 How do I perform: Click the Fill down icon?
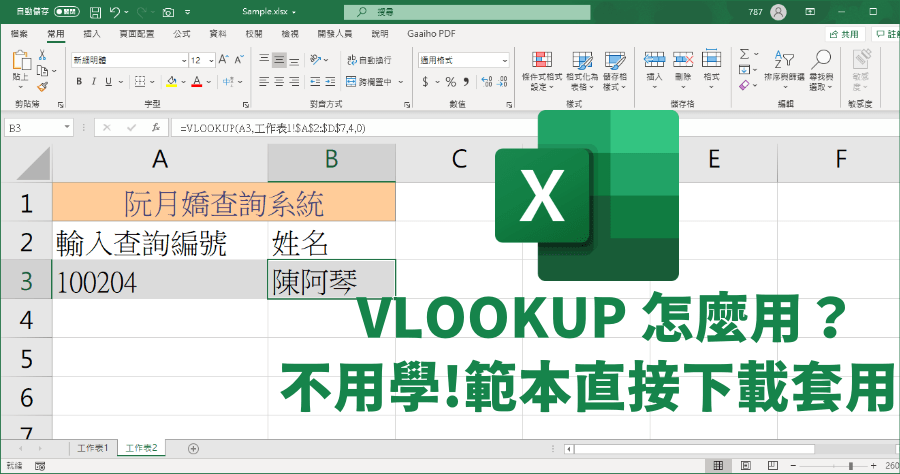coord(744,69)
